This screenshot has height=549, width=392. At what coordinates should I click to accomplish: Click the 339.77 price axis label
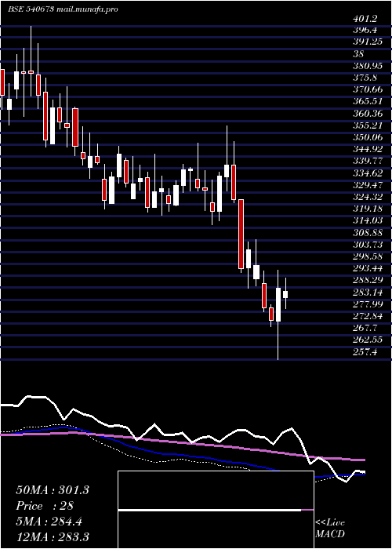[368, 161]
